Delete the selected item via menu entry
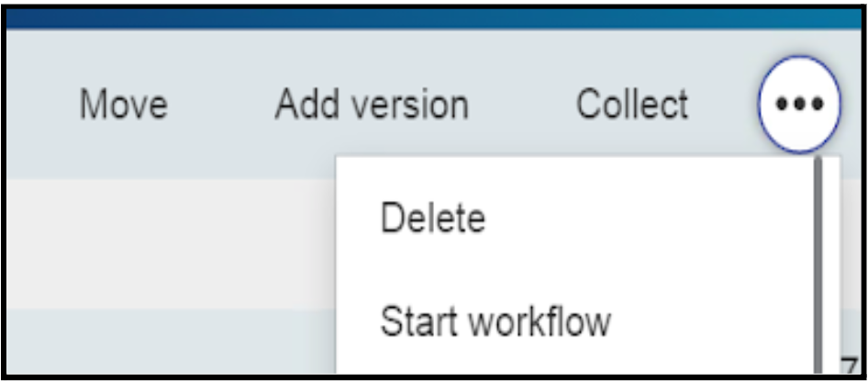Image resolution: width=868 pixels, height=384 pixels. 432,220
